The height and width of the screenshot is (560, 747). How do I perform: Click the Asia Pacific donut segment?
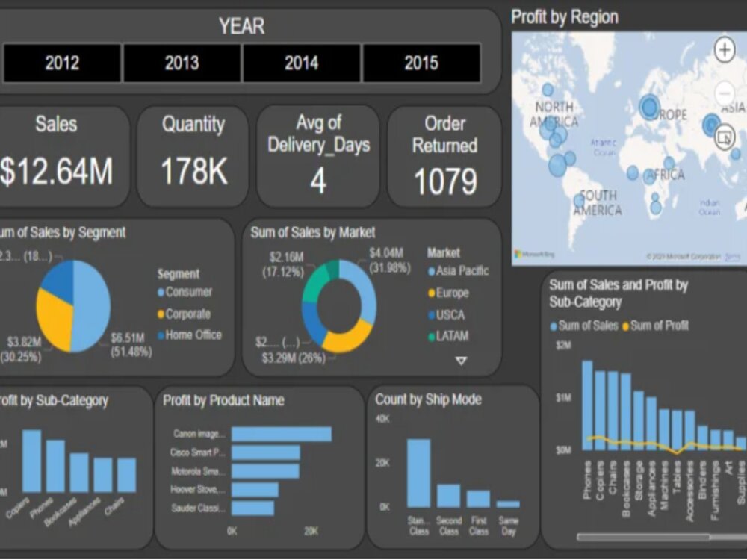coord(366,290)
